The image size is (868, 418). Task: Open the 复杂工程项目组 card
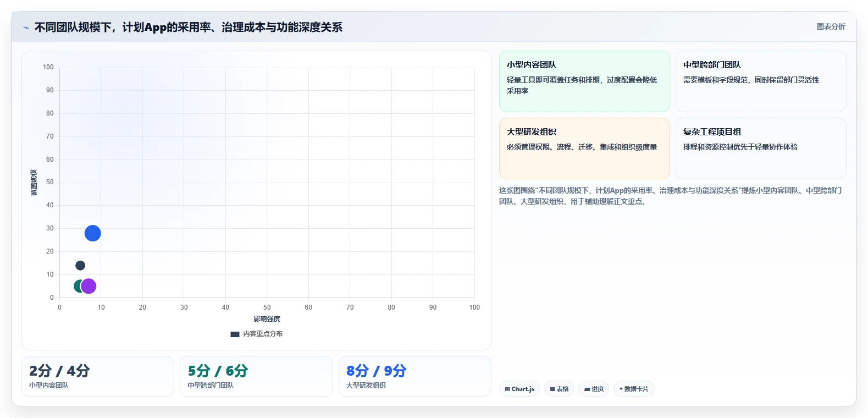pos(761,148)
